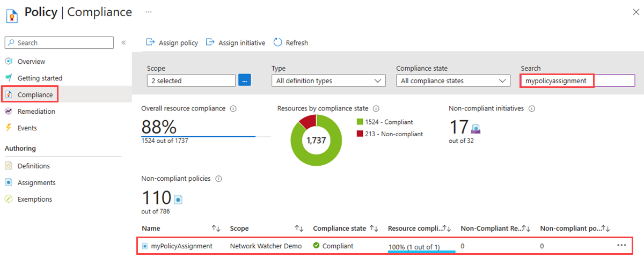This screenshot has width=644, height=265.
Task: Click the 'out of 32' text
Action: [x=461, y=141]
